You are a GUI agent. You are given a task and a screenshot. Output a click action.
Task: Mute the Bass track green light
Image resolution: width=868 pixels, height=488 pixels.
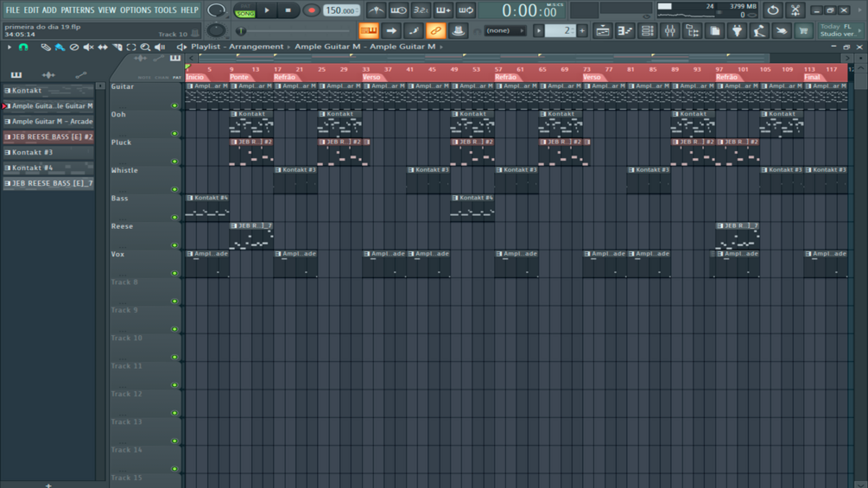point(174,218)
